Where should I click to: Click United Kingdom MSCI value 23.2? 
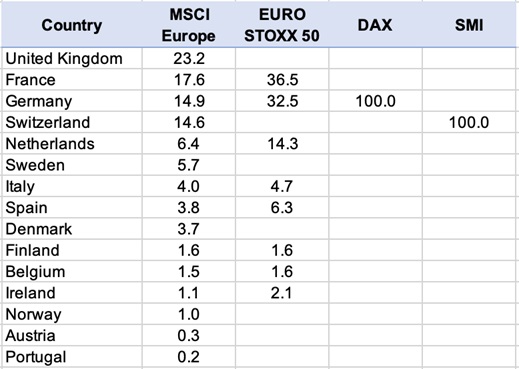coord(189,58)
